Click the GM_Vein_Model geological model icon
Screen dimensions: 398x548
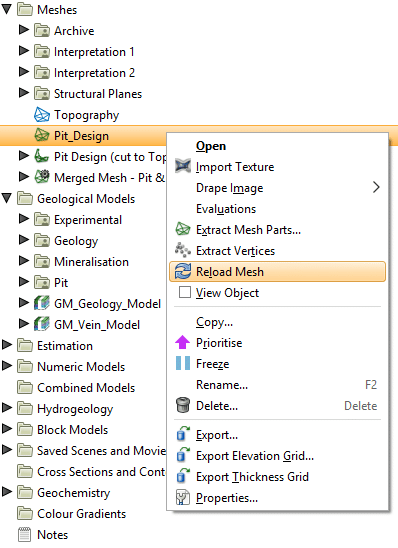pos(42,325)
